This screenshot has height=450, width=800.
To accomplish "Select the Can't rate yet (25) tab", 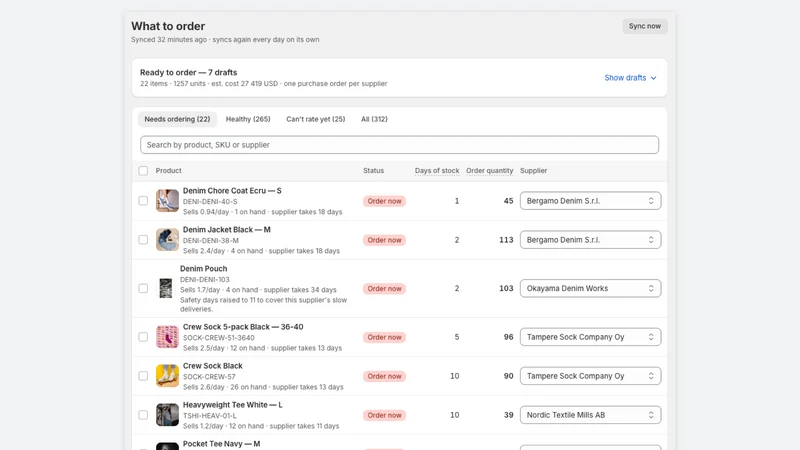I will [315, 119].
